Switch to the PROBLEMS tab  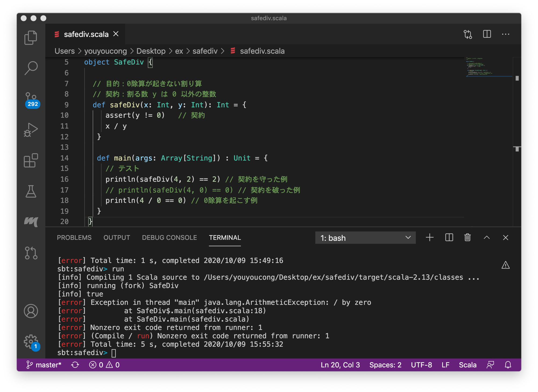[74, 238]
